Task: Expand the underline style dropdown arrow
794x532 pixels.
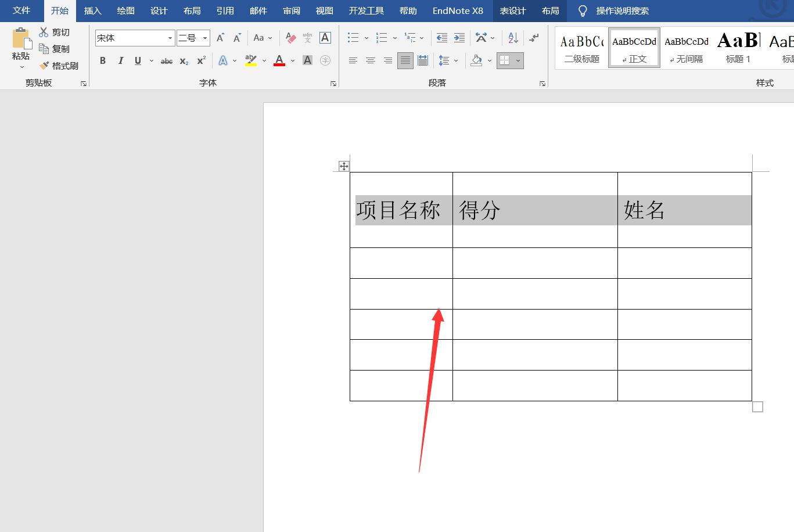Action: [x=152, y=60]
